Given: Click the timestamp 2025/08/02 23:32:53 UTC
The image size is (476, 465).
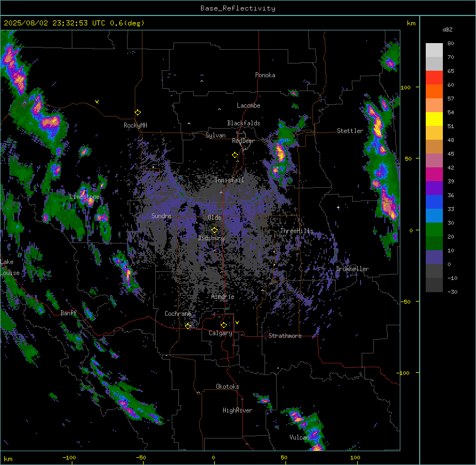Looking at the screenshot, I should [x=55, y=23].
